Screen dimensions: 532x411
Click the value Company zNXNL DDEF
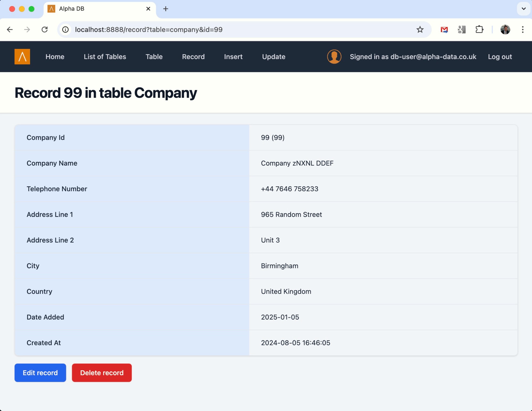tap(297, 163)
